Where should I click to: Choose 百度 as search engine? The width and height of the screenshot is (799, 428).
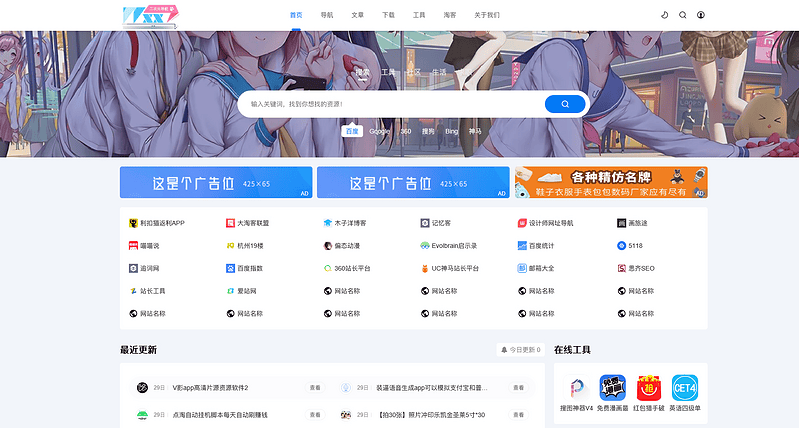(x=352, y=131)
